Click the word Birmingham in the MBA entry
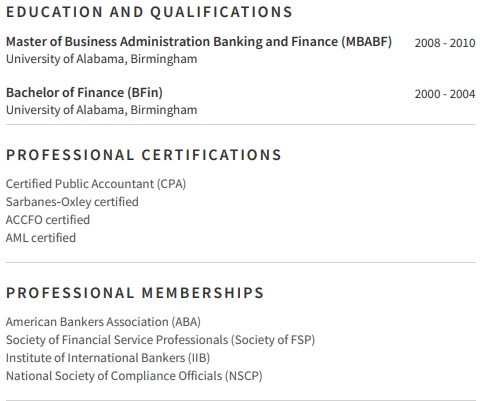 (x=164, y=59)
